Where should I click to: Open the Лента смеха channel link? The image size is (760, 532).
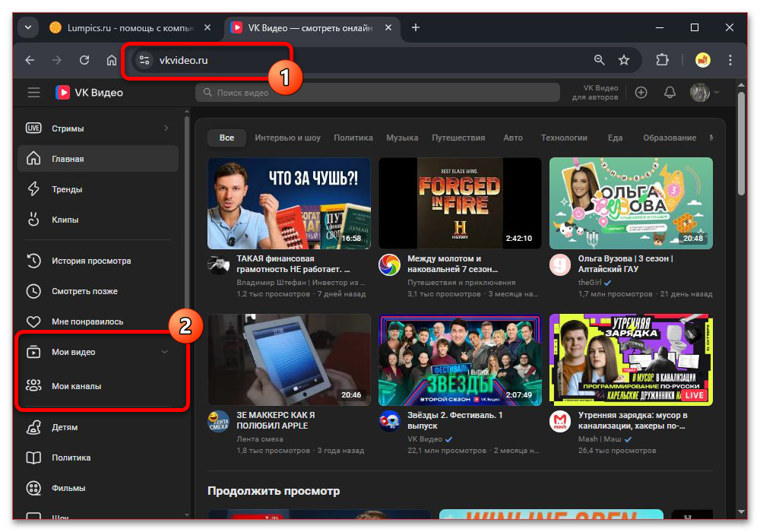click(260, 439)
